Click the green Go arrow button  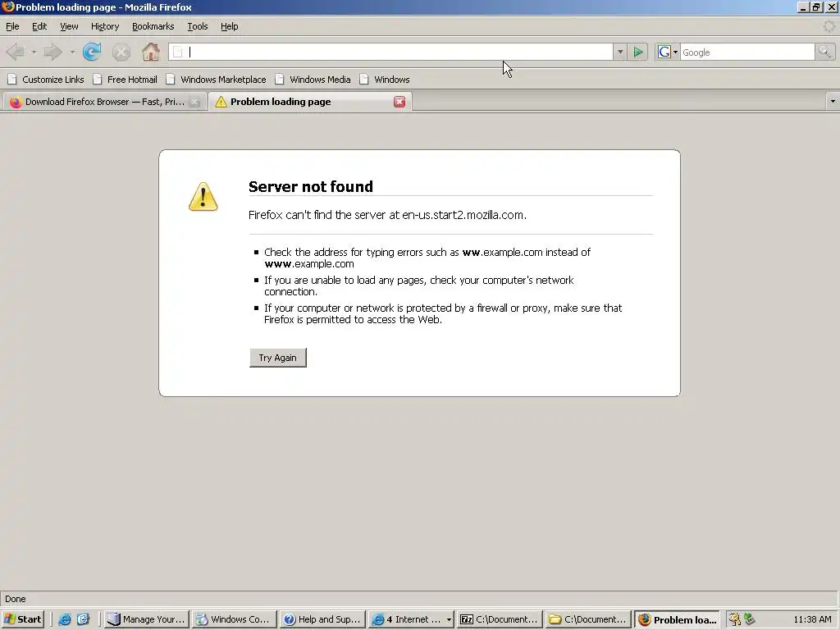click(638, 52)
